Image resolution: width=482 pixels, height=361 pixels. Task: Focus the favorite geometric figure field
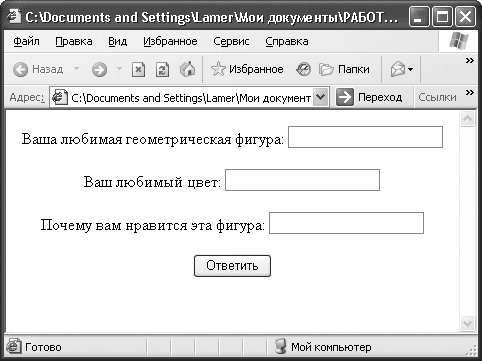click(x=365, y=137)
